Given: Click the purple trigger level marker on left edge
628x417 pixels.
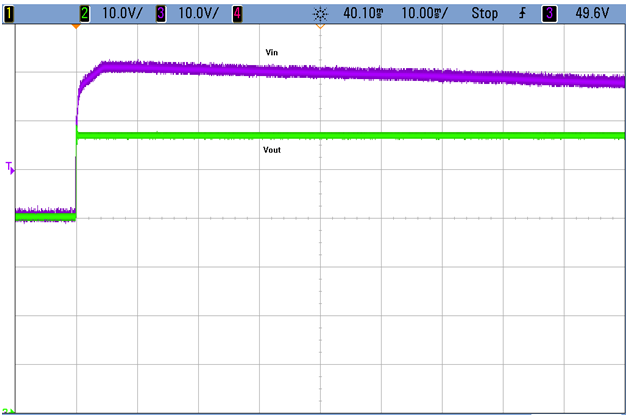Looking at the screenshot, I should 11,169.
